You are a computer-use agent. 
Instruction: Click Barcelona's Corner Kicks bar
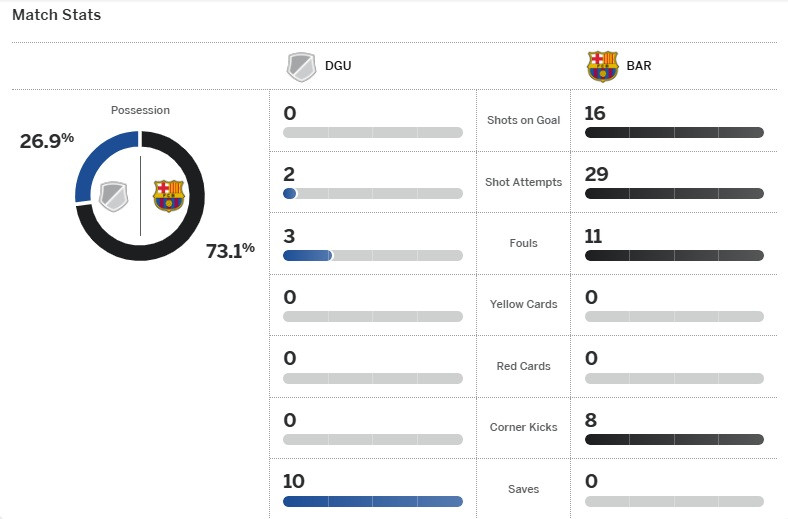[674, 440]
